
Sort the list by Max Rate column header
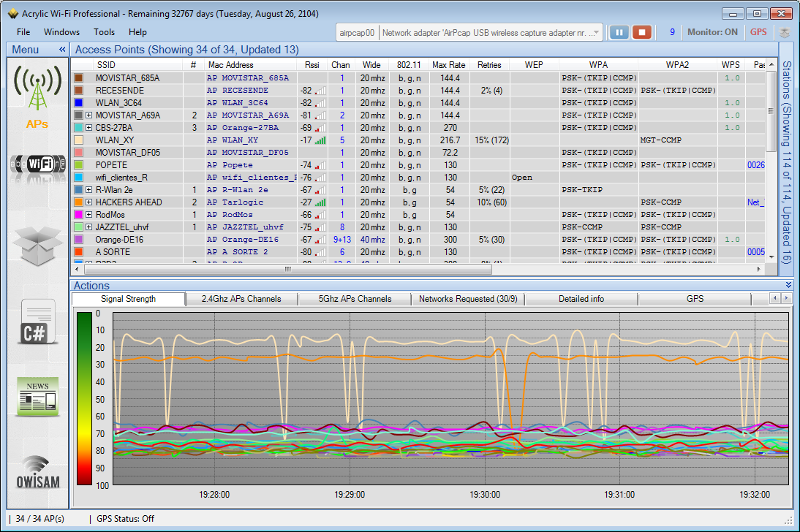pos(448,65)
